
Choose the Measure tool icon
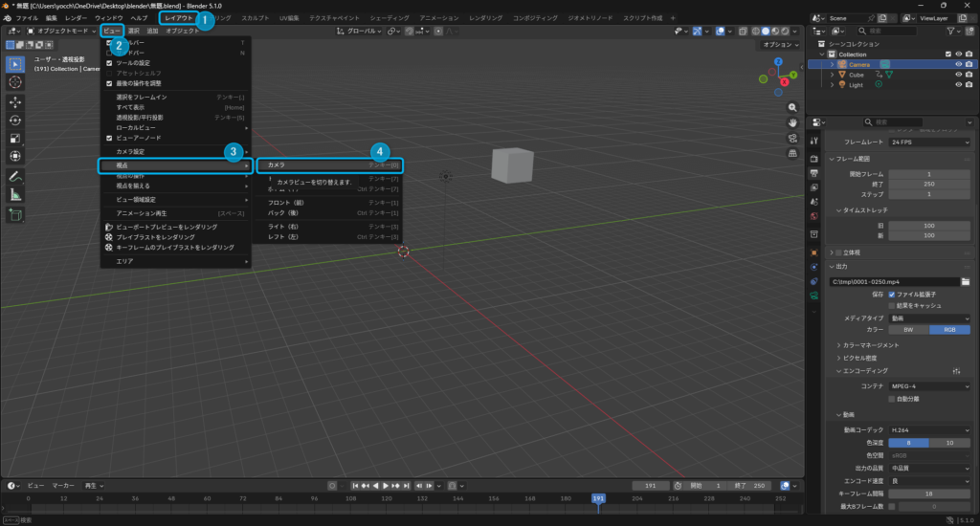[x=15, y=194]
